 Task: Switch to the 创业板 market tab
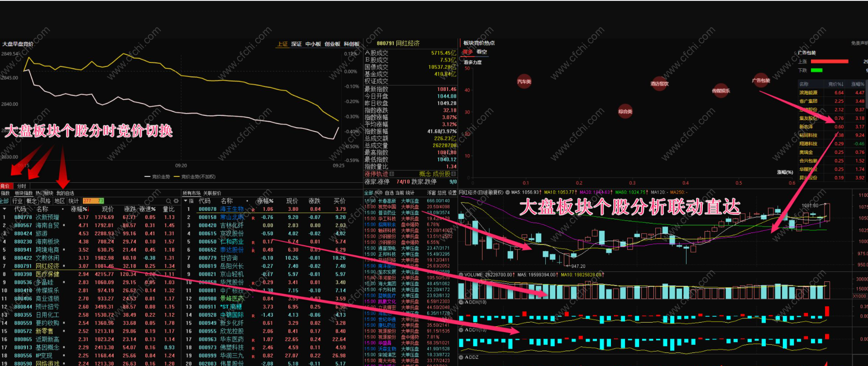pos(332,44)
